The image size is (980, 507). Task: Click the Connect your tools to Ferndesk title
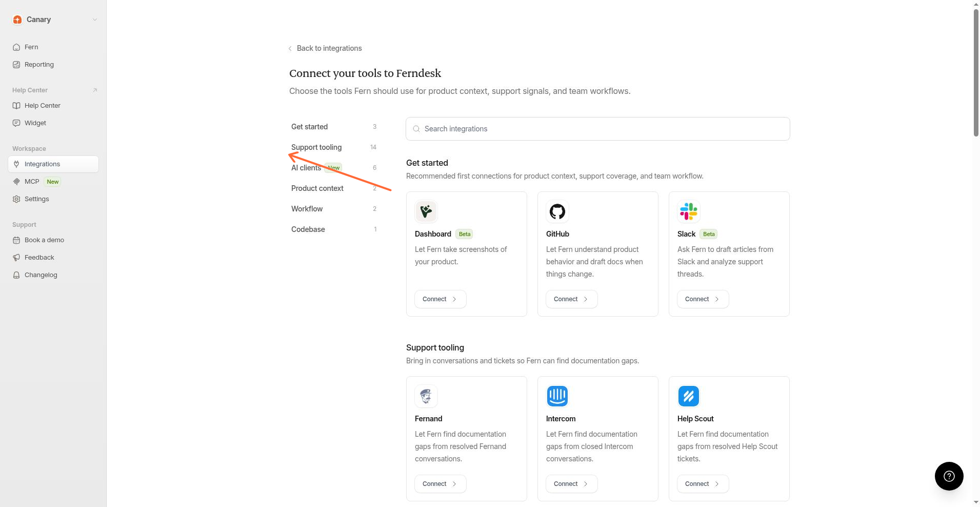click(x=365, y=73)
